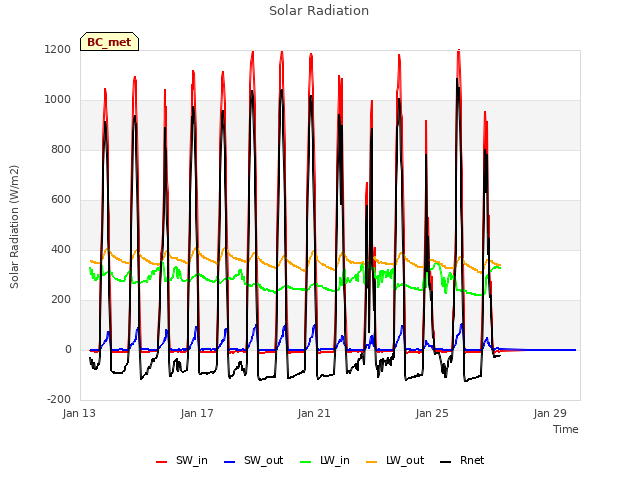The width and height of the screenshot is (640, 480).
Task: Click the red SW_in legend swatch
Action: click(162, 462)
